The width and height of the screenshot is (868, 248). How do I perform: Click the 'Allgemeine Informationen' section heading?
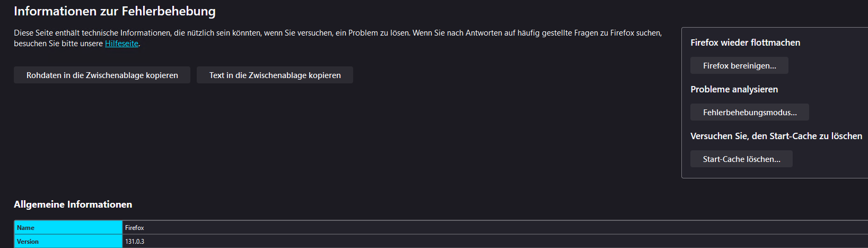[73, 204]
